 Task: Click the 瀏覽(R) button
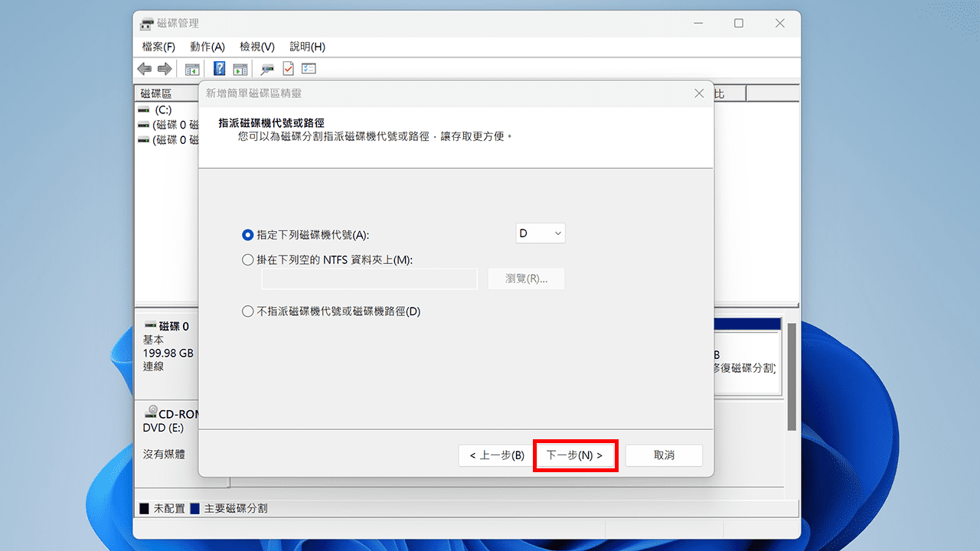coord(526,279)
